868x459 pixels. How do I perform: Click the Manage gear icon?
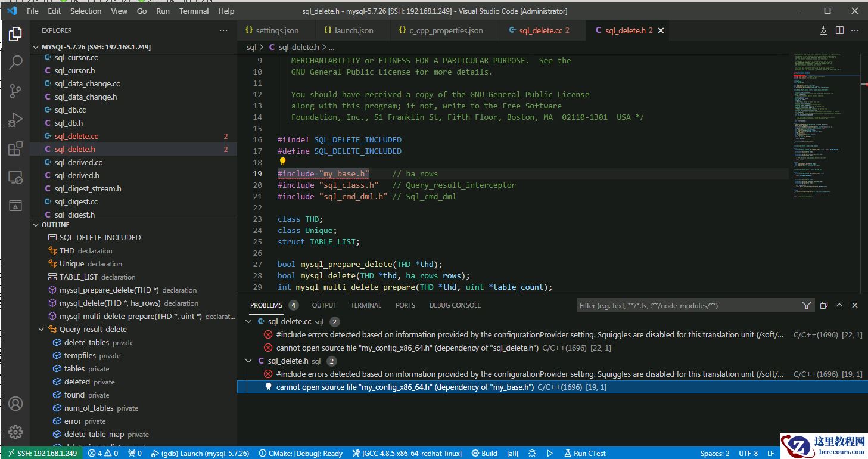pos(15,432)
